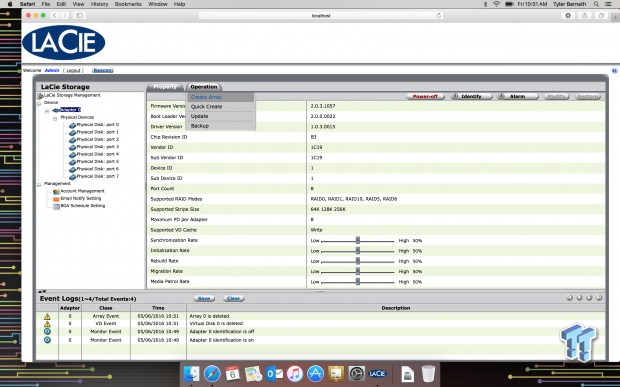Open the History menu in menu bar
620x387 pixels.
(x=99, y=4)
